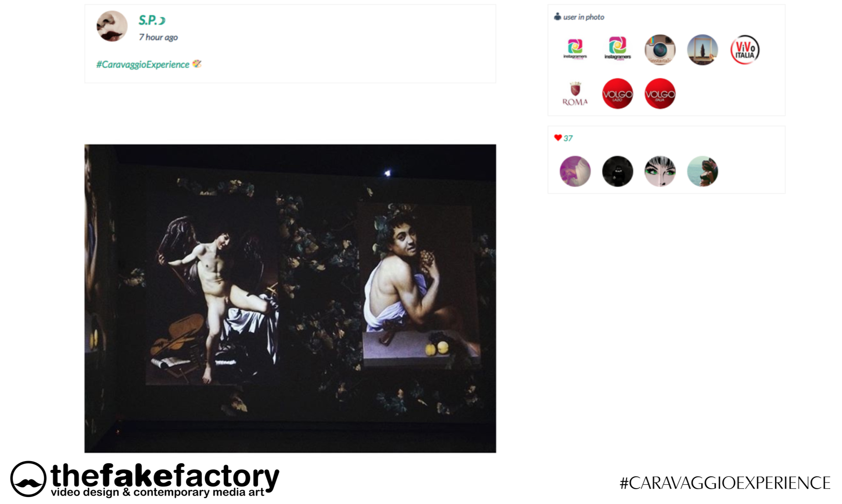Image resolution: width=842 pixels, height=504 pixels.
Task: Open first Instagramers tagged user avatar
Action: coord(575,50)
